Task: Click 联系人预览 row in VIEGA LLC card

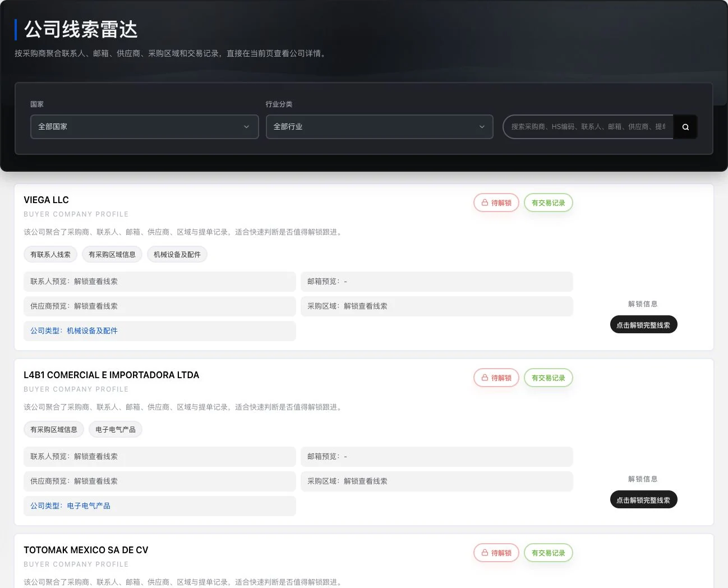Action: pos(160,282)
